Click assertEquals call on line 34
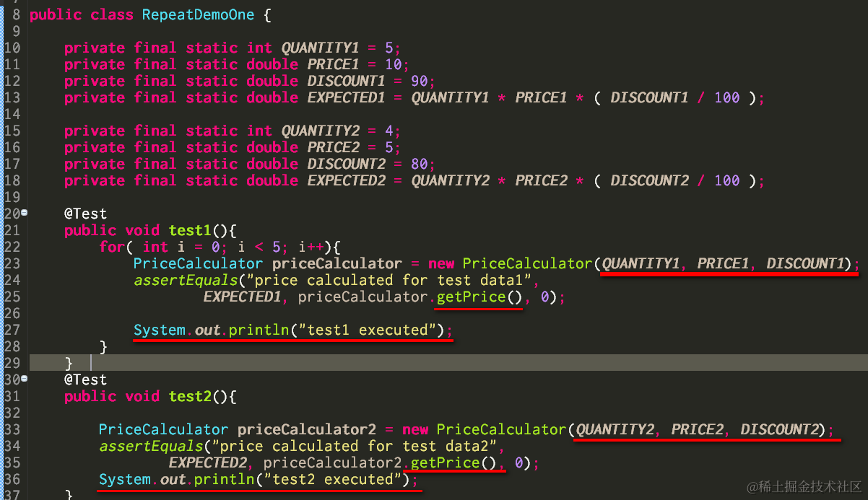 [150, 446]
